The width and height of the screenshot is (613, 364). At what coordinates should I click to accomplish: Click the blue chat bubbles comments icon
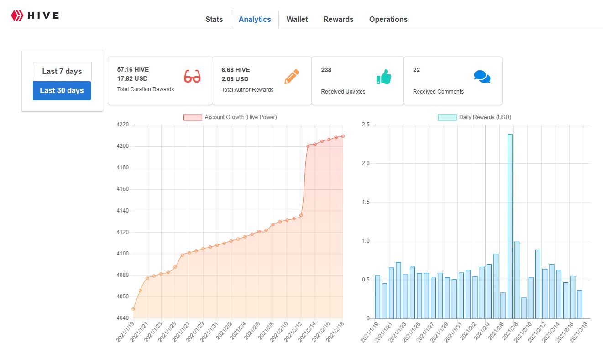pos(482,77)
